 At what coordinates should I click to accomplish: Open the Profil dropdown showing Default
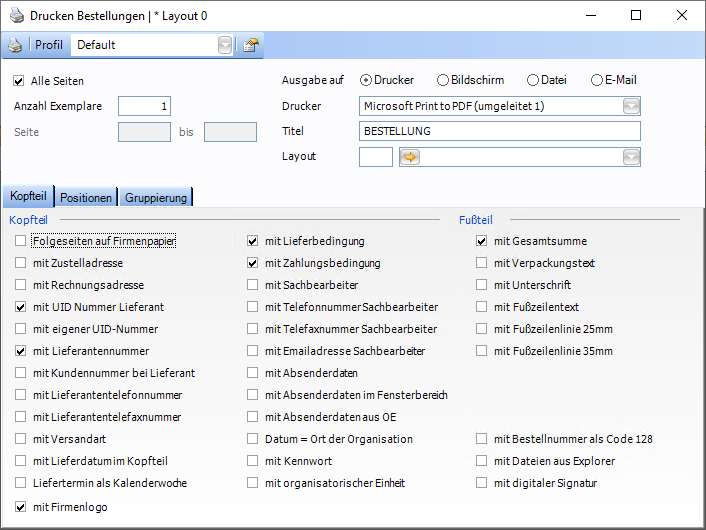tap(225, 45)
